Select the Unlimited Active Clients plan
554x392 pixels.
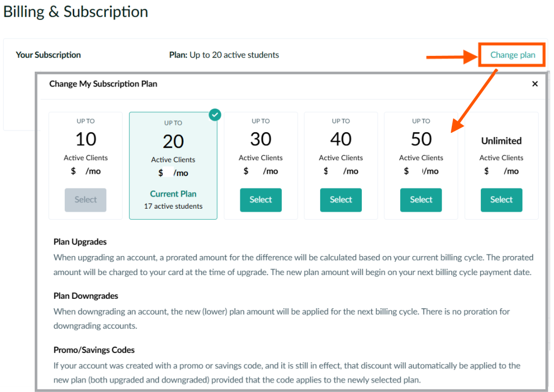point(501,200)
